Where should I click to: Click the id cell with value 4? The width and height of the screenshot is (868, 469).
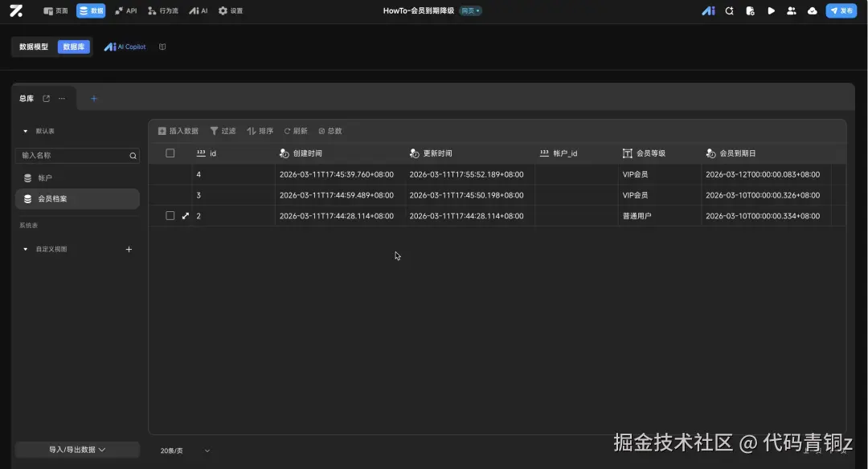click(233, 174)
